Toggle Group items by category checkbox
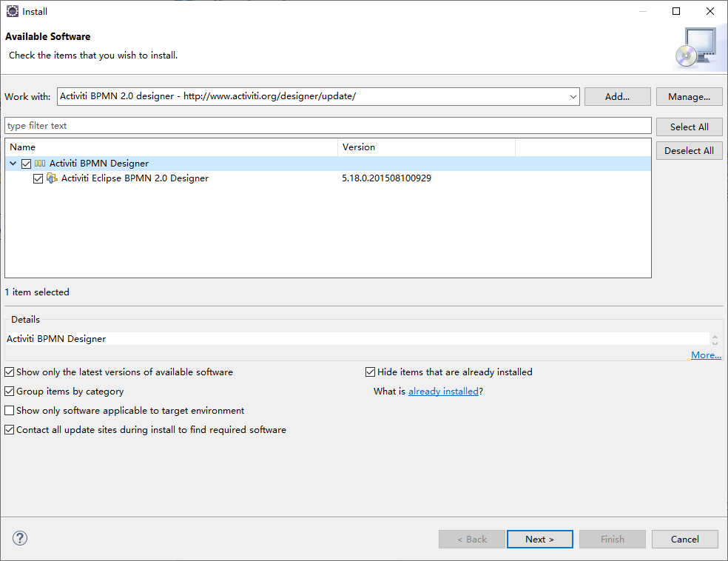The image size is (728, 561). (10, 392)
